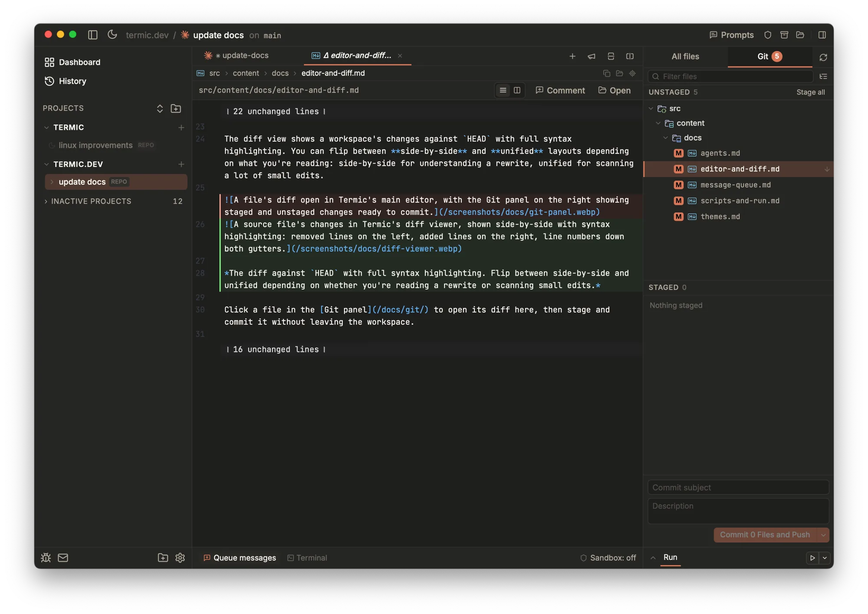Stage editor-and-diff.md with the arrow icon
Image resolution: width=868 pixels, height=614 pixels.
pos(827,169)
